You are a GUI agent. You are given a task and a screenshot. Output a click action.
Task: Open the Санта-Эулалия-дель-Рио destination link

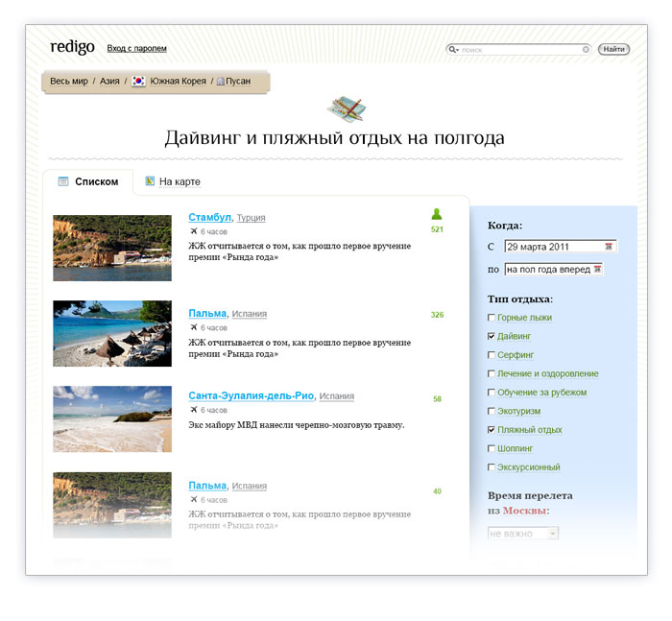[x=252, y=395]
